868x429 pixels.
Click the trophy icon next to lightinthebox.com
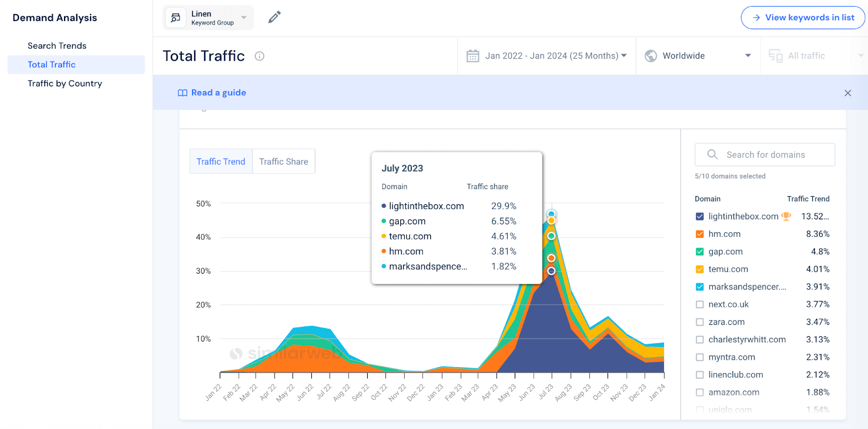pos(786,216)
